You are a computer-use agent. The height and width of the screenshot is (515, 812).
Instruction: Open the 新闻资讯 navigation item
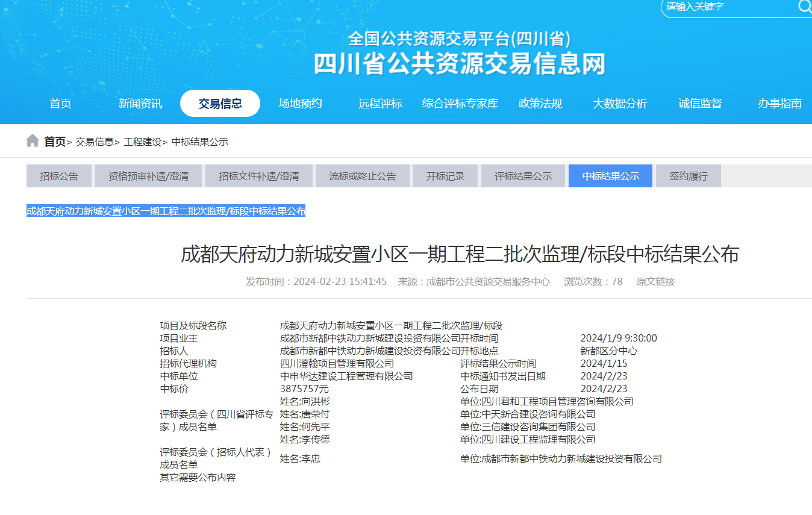pos(140,104)
